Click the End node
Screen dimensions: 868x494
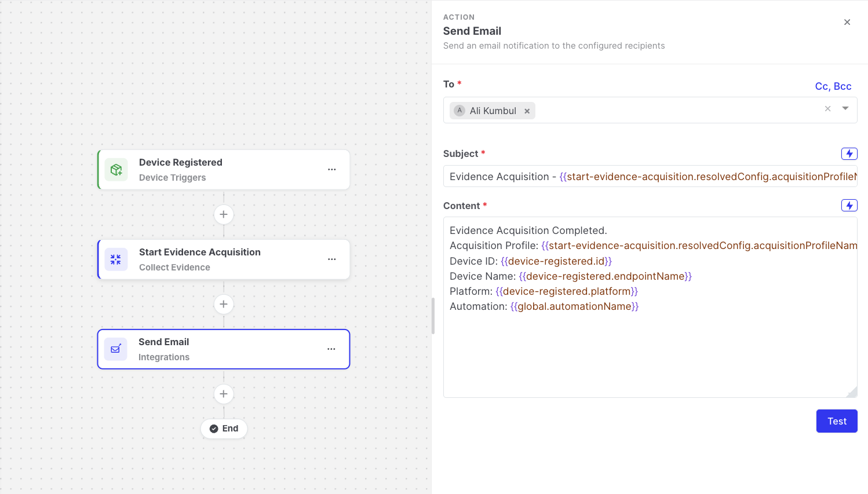pyautogui.click(x=224, y=429)
